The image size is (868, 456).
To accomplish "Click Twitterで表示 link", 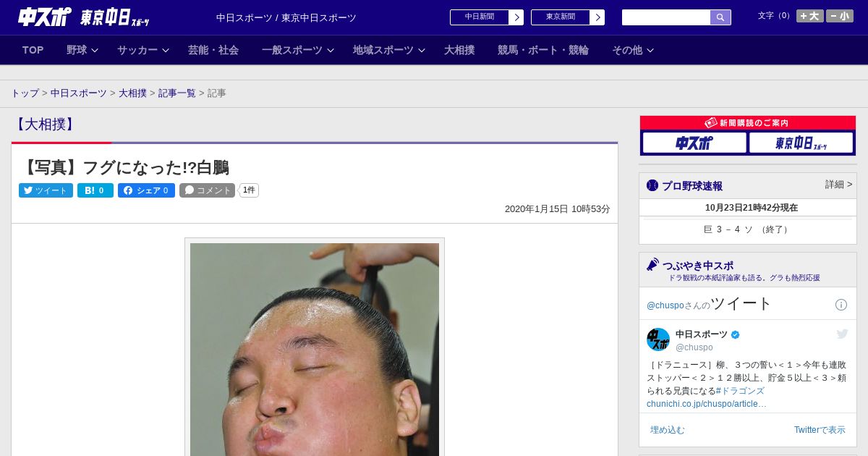I will 820,430.
